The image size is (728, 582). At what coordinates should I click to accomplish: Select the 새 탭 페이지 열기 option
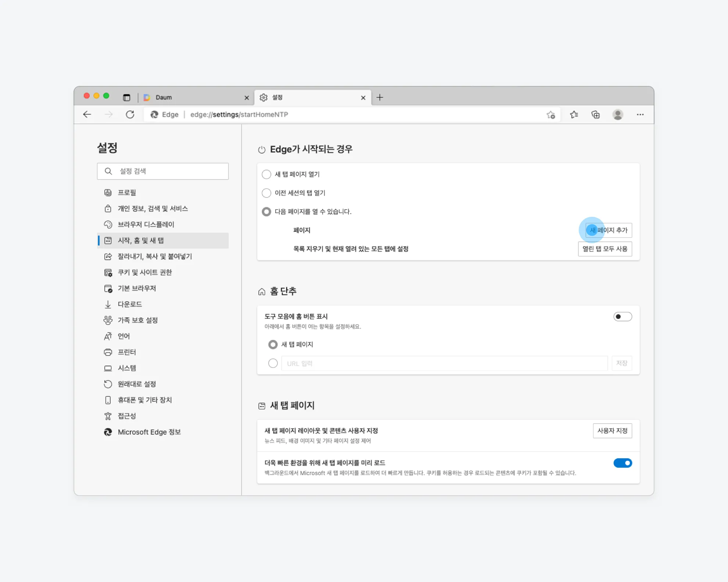tap(267, 174)
